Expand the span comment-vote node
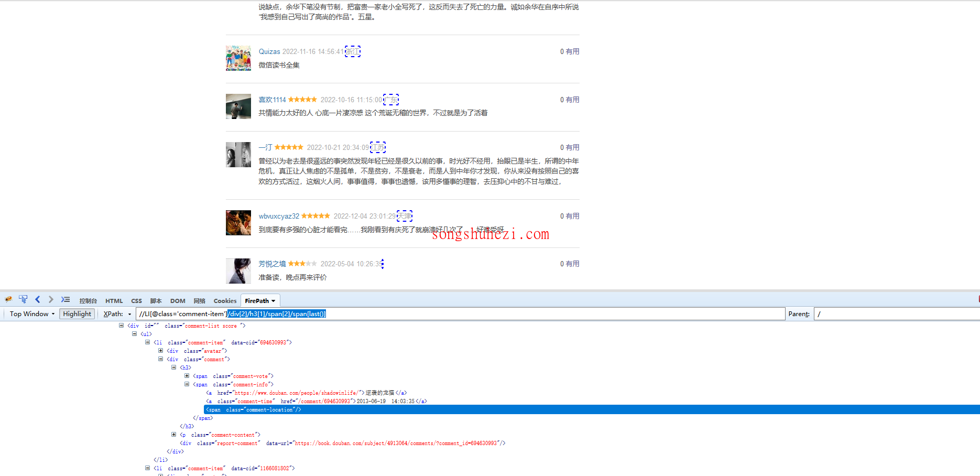This screenshot has height=476, width=980. pos(187,376)
